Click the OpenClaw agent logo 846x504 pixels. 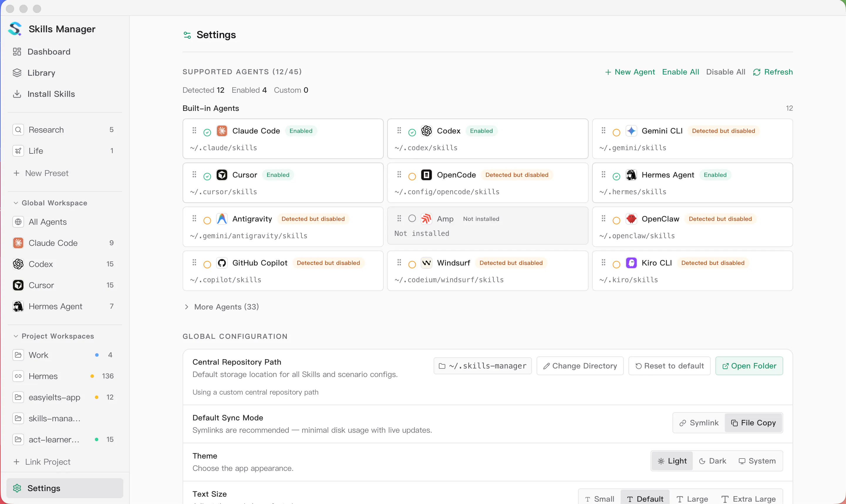click(631, 219)
